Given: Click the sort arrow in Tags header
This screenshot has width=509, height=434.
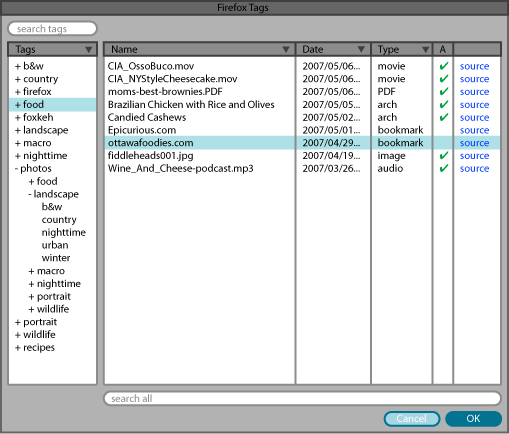Looking at the screenshot, I should point(88,50).
